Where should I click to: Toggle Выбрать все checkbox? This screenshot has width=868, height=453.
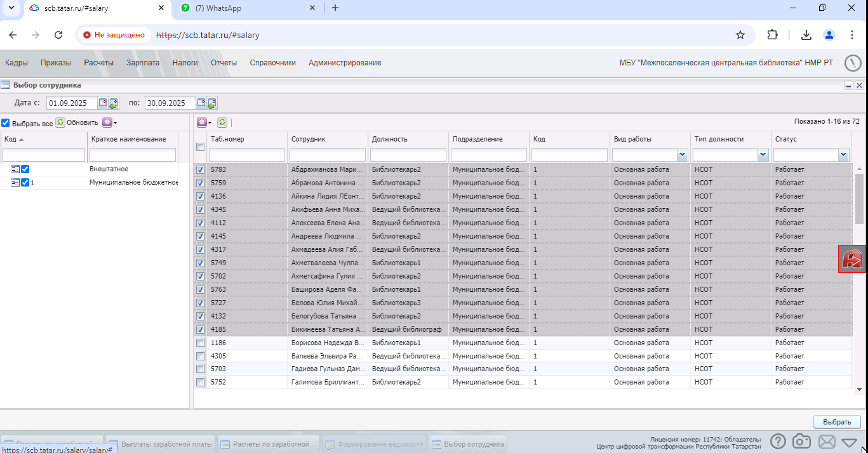point(6,123)
